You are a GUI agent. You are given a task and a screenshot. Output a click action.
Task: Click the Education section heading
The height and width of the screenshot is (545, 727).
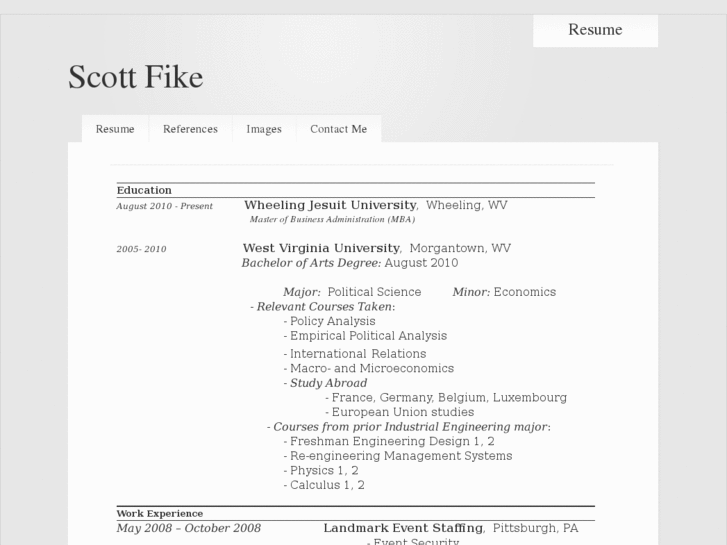pyautogui.click(x=144, y=190)
